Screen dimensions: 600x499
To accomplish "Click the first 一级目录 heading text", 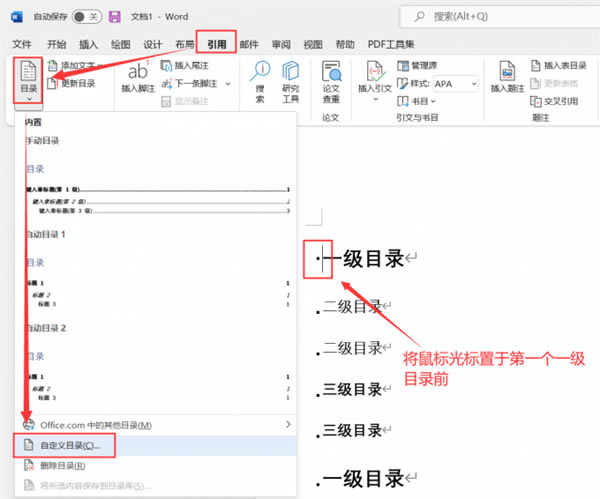I will (x=364, y=259).
